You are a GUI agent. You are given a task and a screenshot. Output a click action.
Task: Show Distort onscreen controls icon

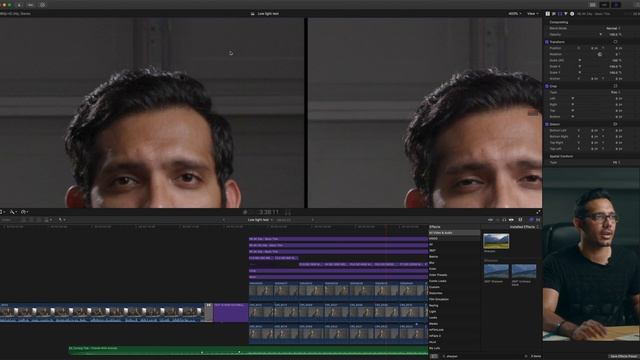click(x=615, y=124)
